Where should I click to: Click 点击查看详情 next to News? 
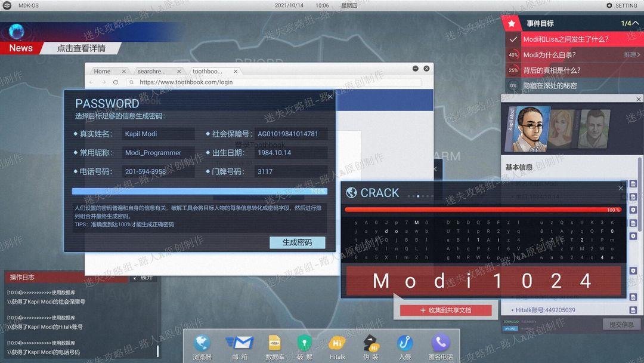tap(81, 48)
